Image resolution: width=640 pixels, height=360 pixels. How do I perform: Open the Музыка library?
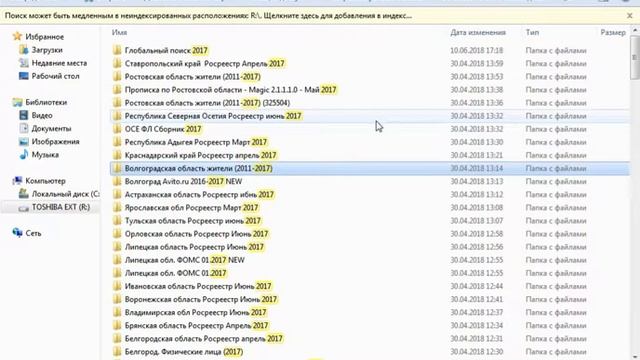tap(45, 154)
